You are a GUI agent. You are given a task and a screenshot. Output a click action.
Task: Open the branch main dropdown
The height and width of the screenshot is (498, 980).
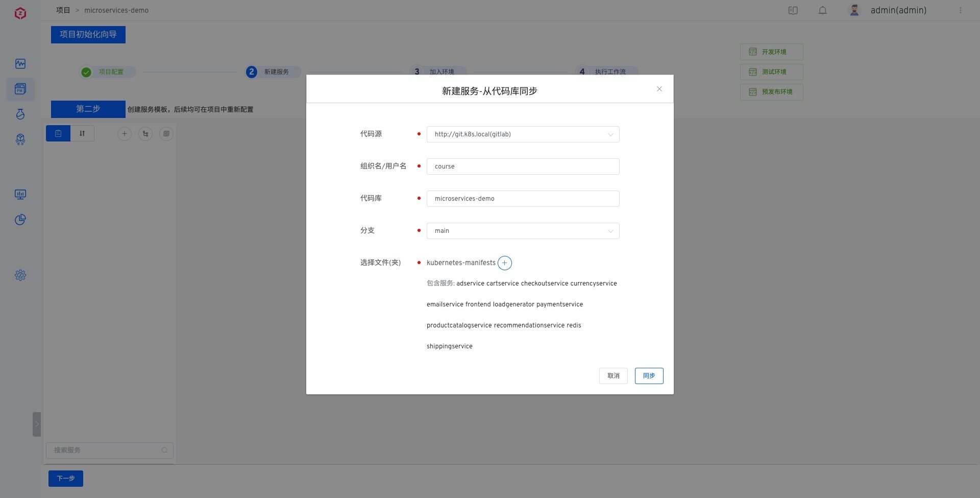[x=523, y=231]
